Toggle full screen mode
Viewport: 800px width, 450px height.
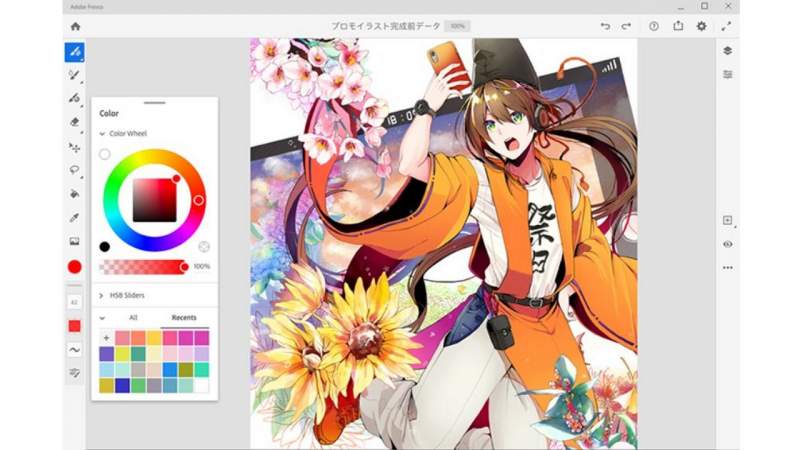click(726, 26)
